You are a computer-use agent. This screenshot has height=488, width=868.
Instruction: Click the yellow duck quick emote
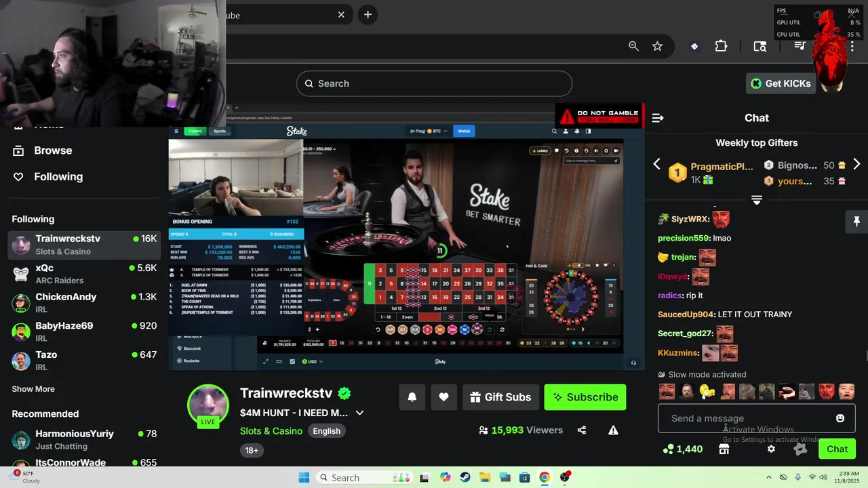(x=707, y=392)
